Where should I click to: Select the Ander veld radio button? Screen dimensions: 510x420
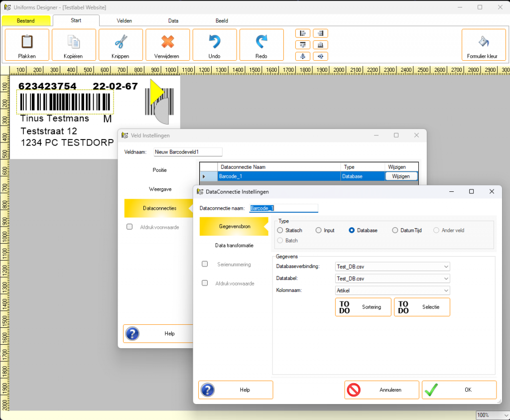(x=436, y=230)
